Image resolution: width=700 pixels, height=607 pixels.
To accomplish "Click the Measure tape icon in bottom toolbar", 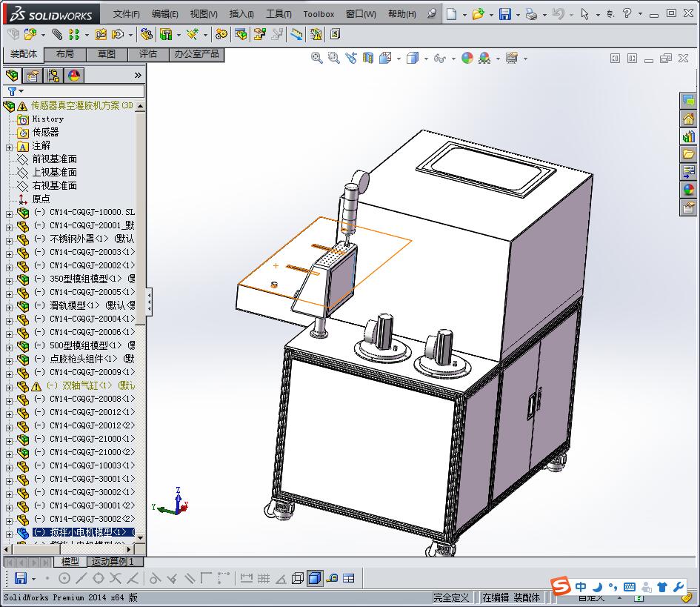I will point(332,578).
